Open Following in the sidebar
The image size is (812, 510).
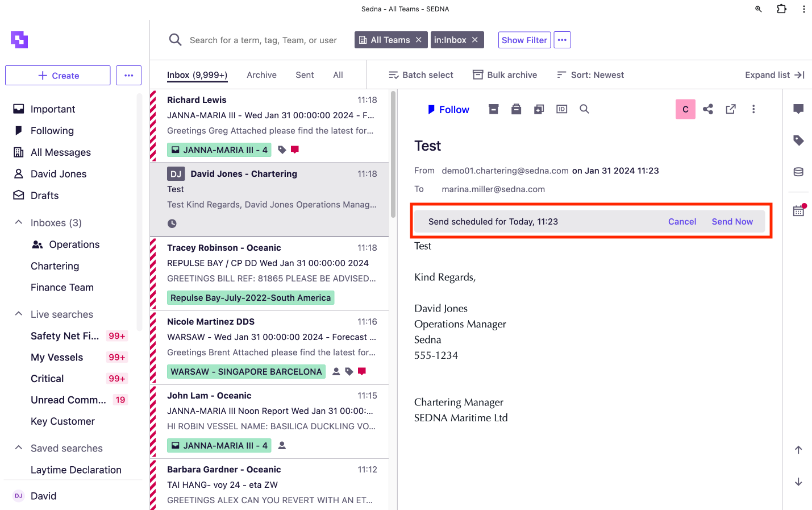point(52,131)
